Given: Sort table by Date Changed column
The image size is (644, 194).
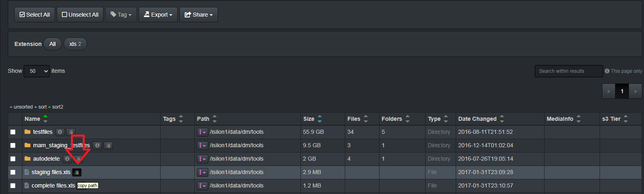Looking at the screenshot, I should 502,119.
